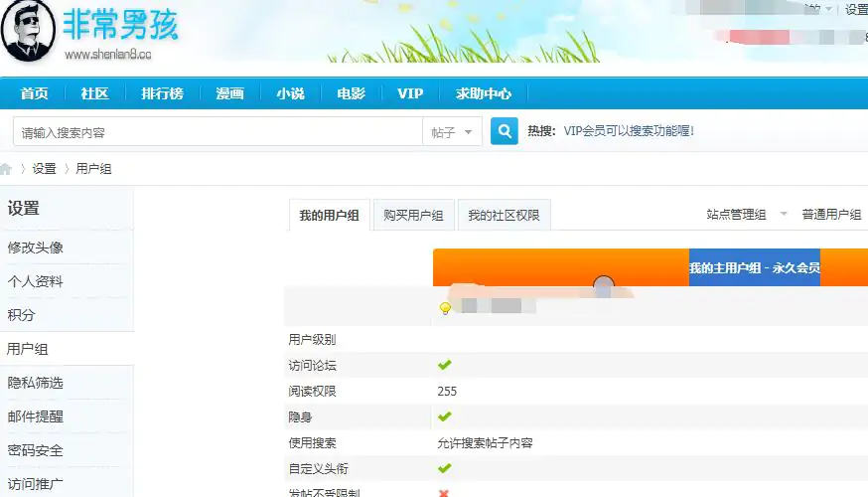Click the sunglasses man site logo
The width and height of the screenshot is (868, 497).
coord(28,31)
